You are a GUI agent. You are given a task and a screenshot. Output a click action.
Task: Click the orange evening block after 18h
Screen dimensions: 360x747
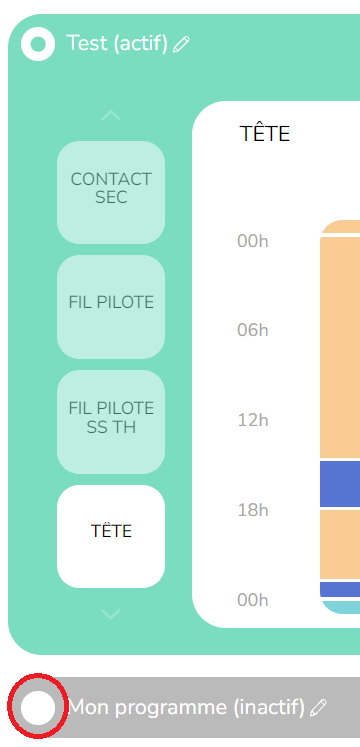(340, 545)
